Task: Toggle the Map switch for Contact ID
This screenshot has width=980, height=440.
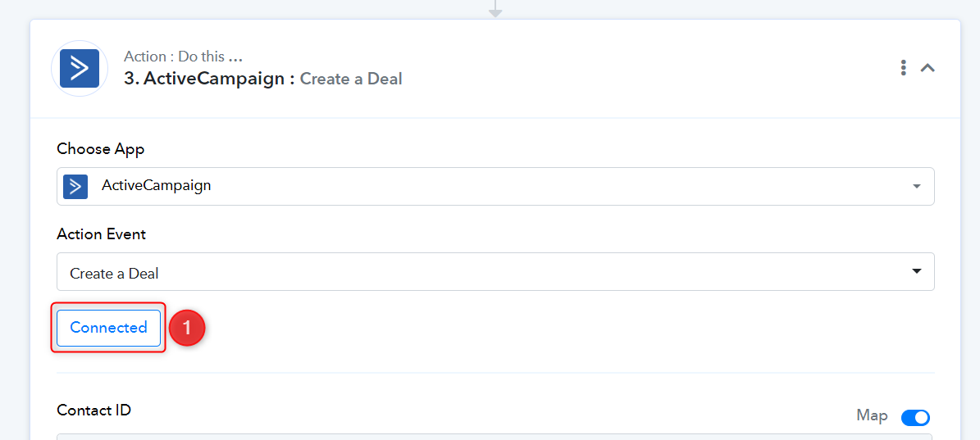Action: [916, 418]
